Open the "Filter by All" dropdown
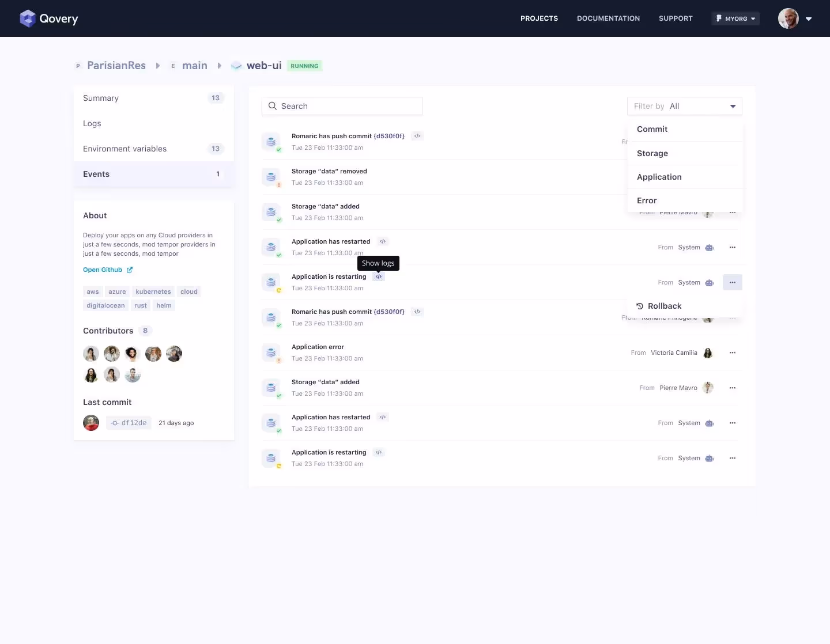The image size is (830, 644). point(685,106)
